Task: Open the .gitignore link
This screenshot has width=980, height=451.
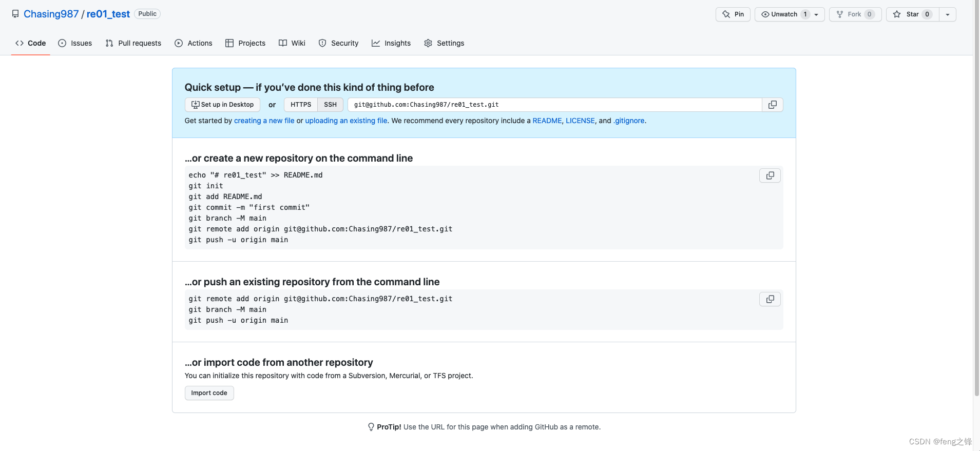Action: pyautogui.click(x=629, y=121)
